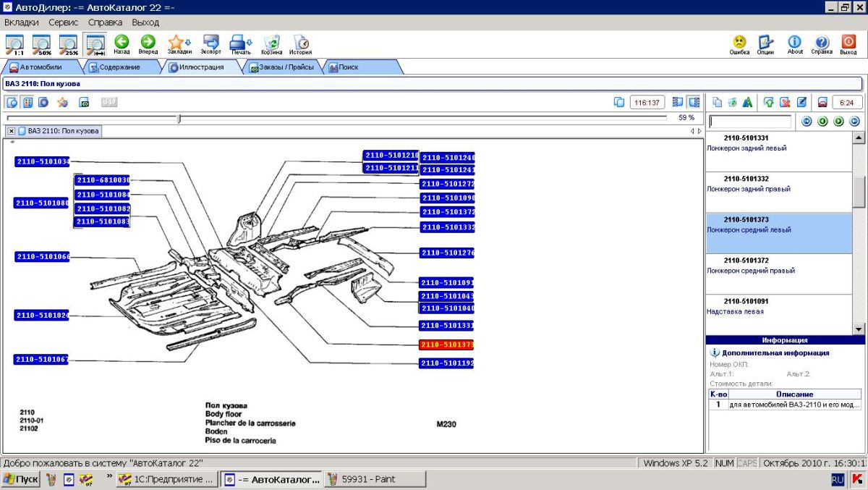868x490 pixels.
Task: Open the История history
Action: (x=301, y=45)
